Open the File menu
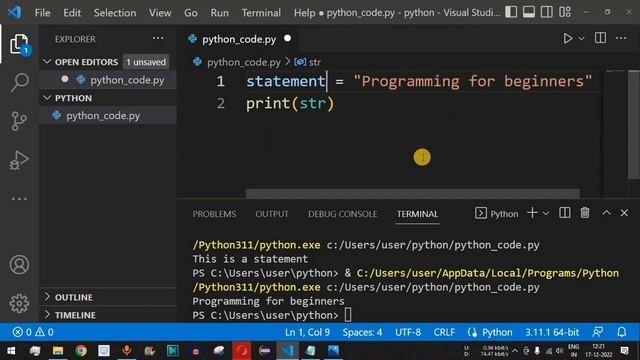This screenshot has height=360, width=640. [42, 13]
